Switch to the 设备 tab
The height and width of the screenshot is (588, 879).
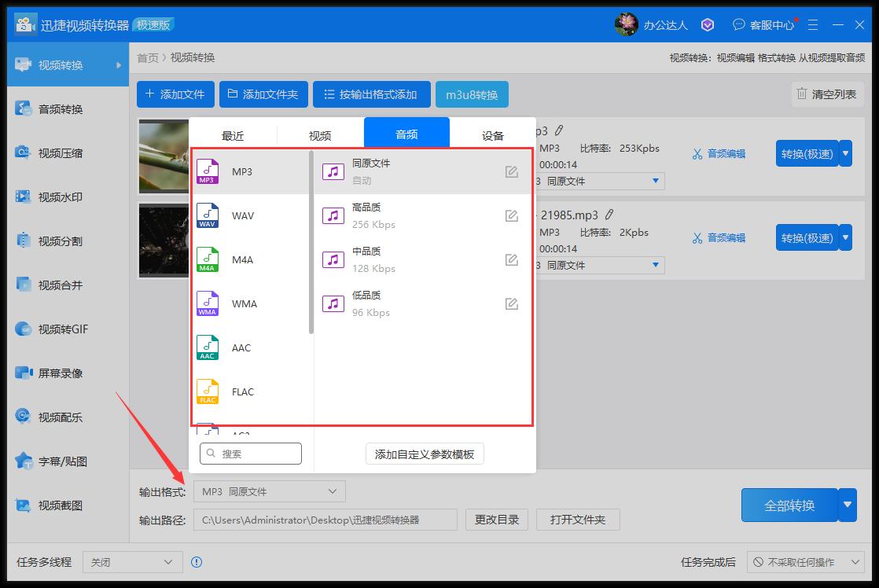pos(491,135)
